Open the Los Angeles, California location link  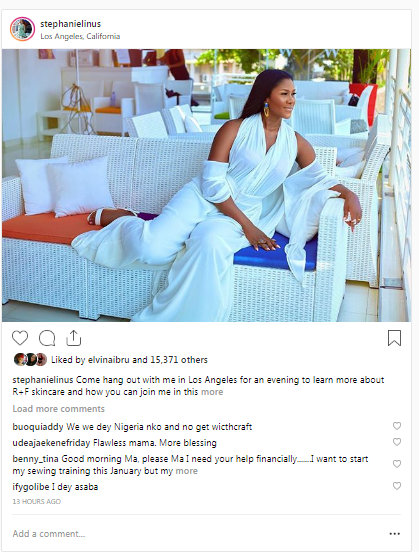tap(80, 36)
